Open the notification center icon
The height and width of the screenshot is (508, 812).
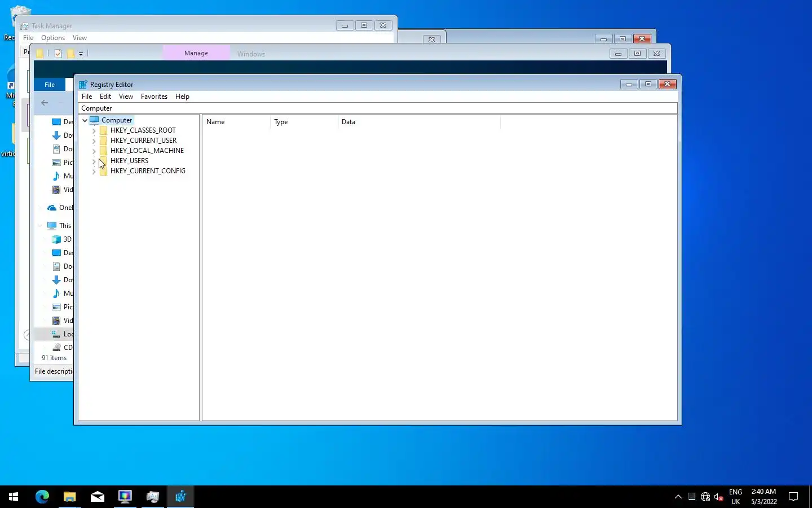tap(793, 497)
